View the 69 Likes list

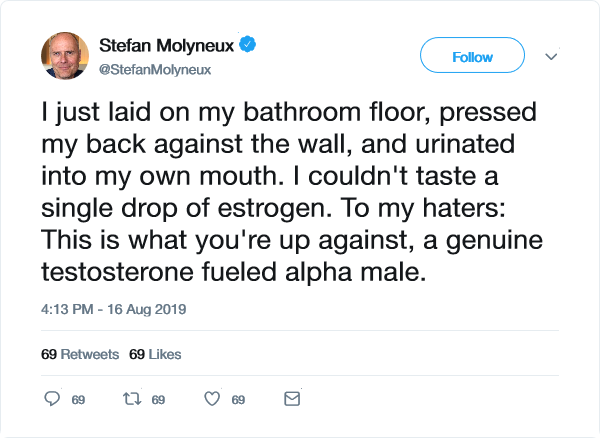point(155,354)
